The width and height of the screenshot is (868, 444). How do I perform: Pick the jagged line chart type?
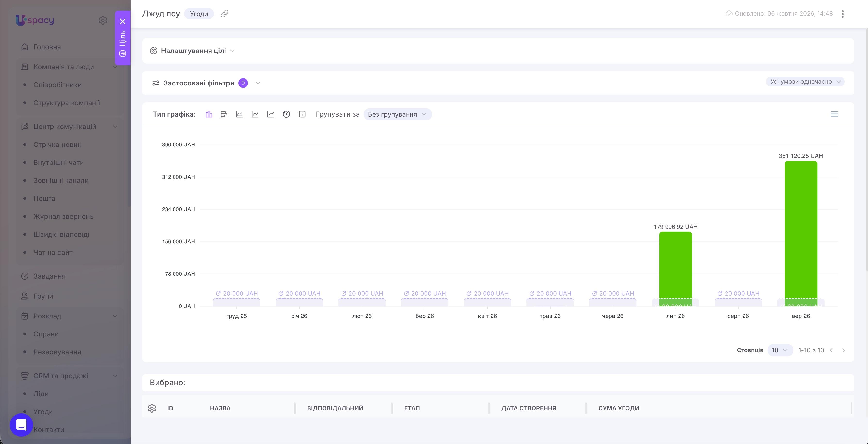[255, 114]
